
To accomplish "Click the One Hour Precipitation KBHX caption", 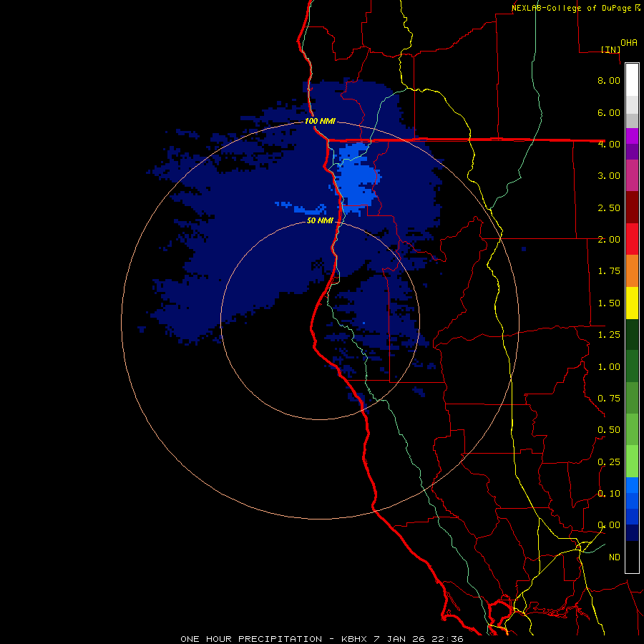I will [322, 639].
